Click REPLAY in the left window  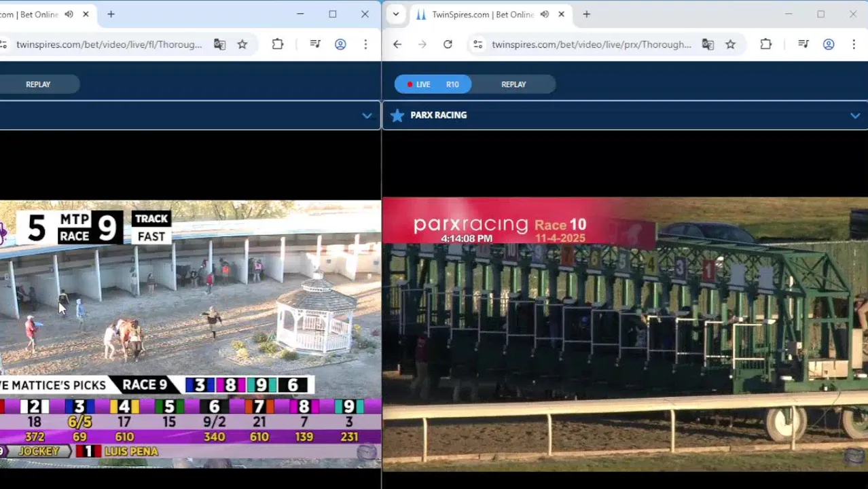tap(38, 84)
